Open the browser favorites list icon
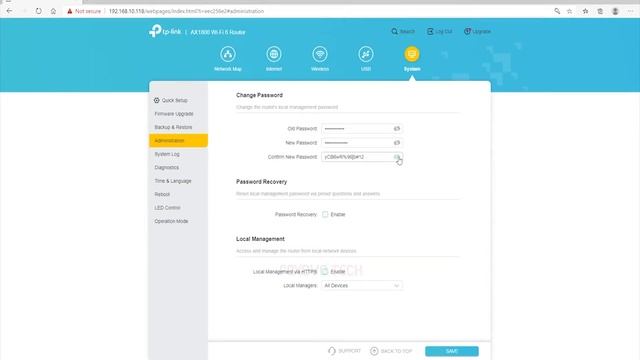Screen dimensions: 640x360 pos(585,11)
